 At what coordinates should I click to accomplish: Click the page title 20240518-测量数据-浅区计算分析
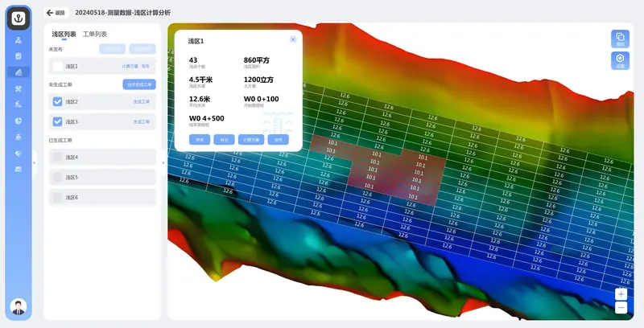click(x=123, y=13)
